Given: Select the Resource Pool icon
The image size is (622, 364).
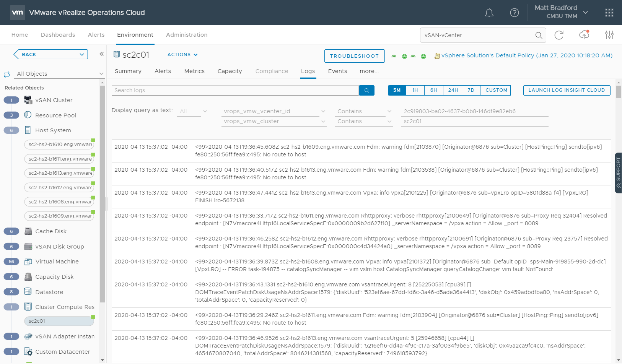Looking at the screenshot, I should 28,115.
